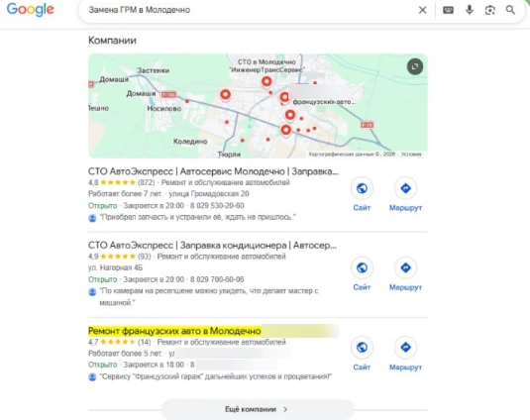Click review 'Приобрел запчасть и устранили'

pyautogui.click(x=198, y=217)
